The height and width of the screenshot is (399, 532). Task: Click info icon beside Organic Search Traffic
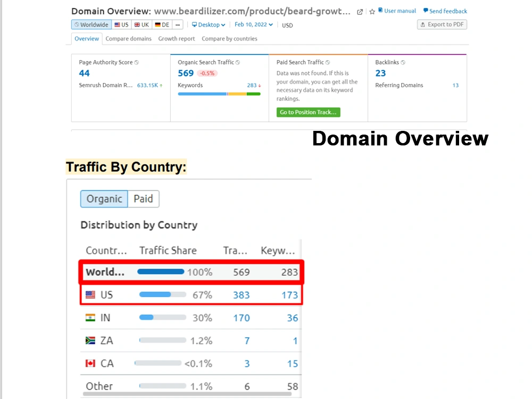click(x=238, y=62)
